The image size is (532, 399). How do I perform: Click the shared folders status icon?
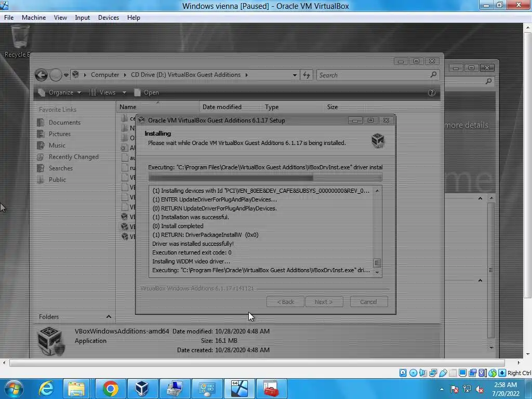pos(453,373)
